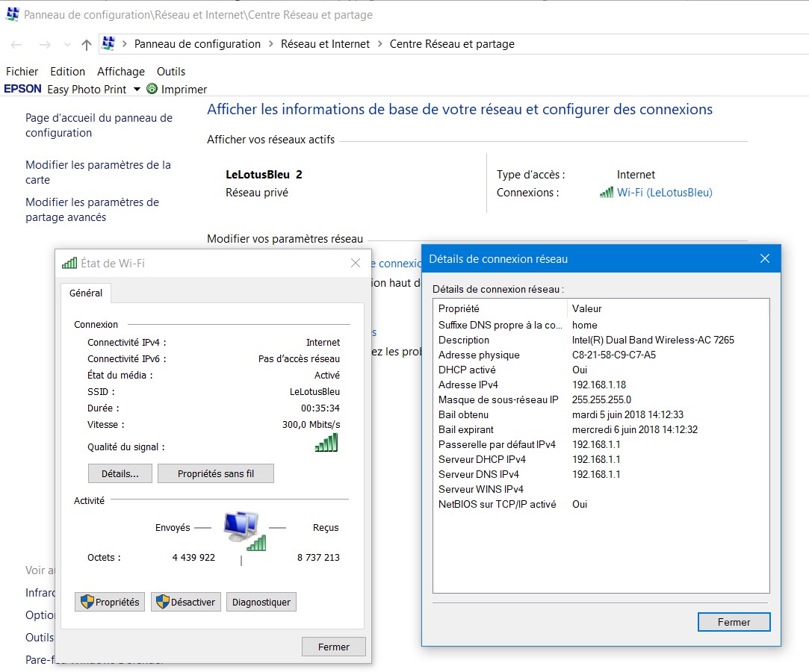Open the Affichage menu
The height and width of the screenshot is (672, 809).
[x=121, y=71]
